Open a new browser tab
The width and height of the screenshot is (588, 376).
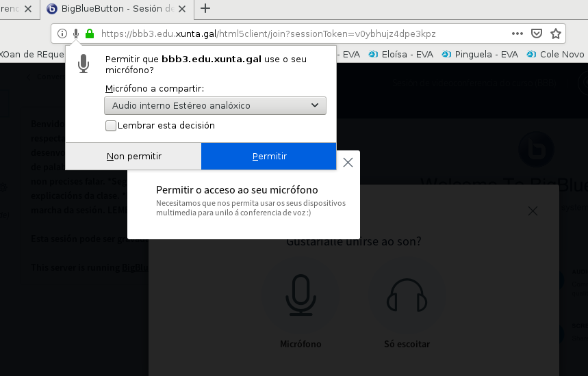[x=205, y=8]
